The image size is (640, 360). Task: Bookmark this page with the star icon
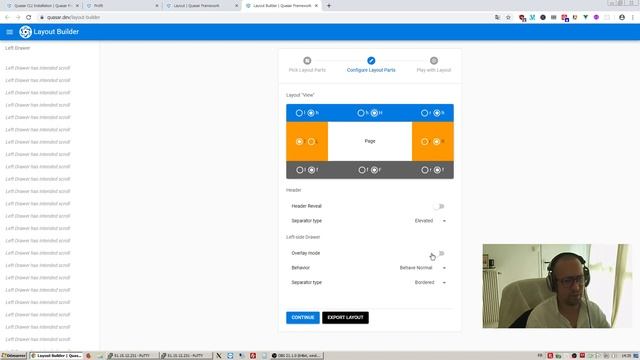508,18
